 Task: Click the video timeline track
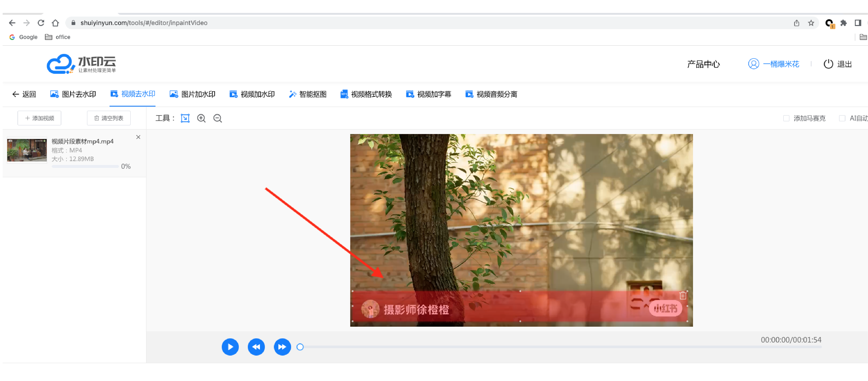click(561, 347)
